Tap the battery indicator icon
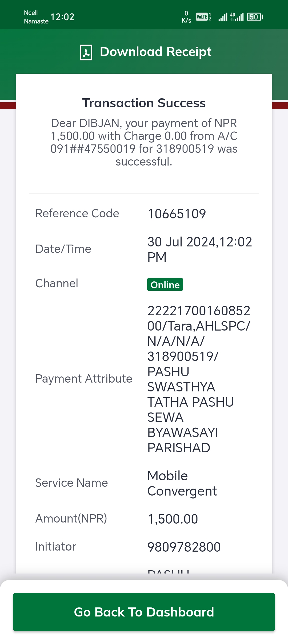The height and width of the screenshot is (644, 288). [255, 17]
